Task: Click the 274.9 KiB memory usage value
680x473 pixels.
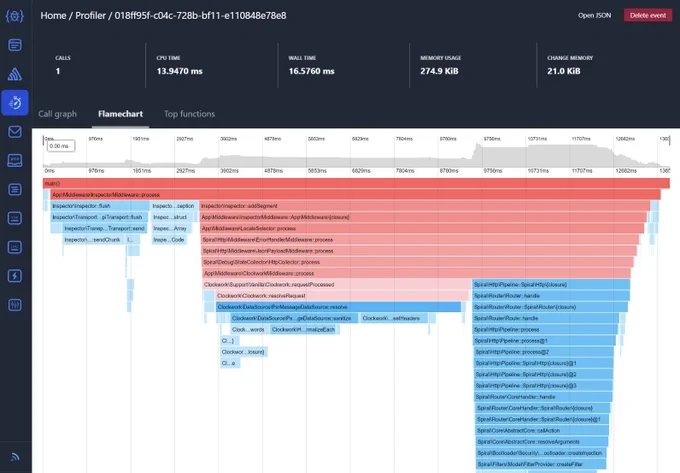Action: pyautogui.click(x=439, y=71)
